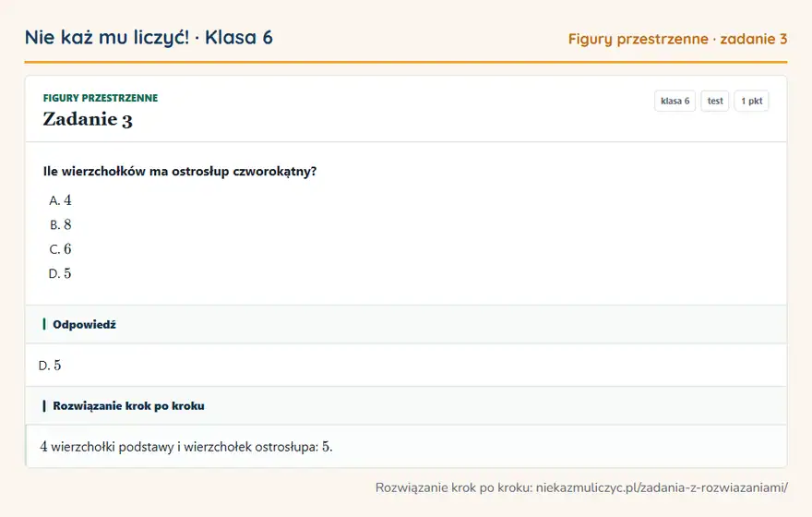Click the 'klasa 6' tag

(x=675, y=101)
